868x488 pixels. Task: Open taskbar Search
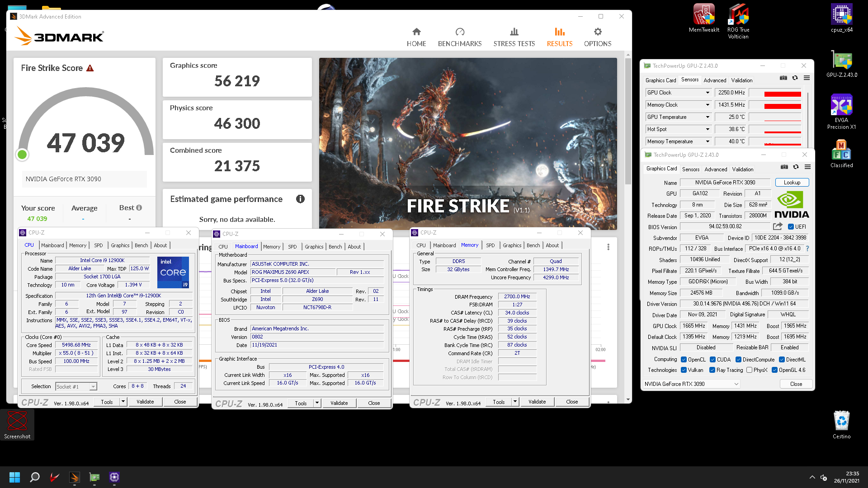[34, 477]
